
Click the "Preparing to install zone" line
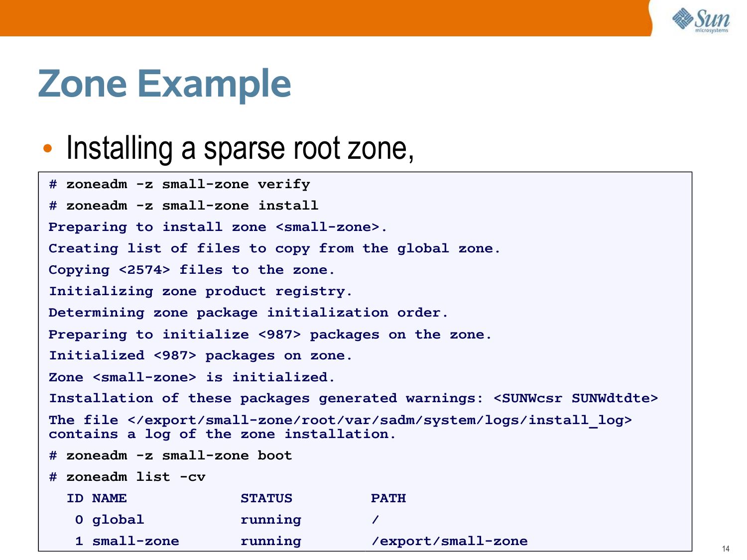point(218,227)
